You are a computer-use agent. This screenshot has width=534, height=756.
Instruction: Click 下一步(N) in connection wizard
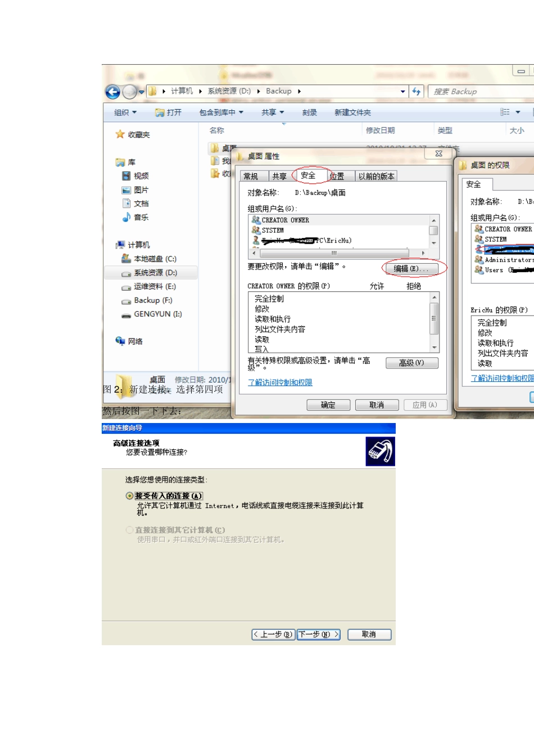319,634
